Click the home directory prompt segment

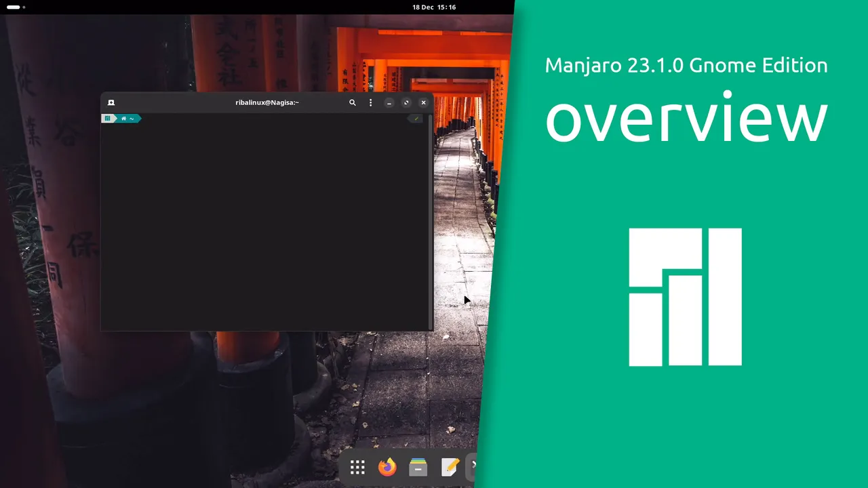(127, 119)
